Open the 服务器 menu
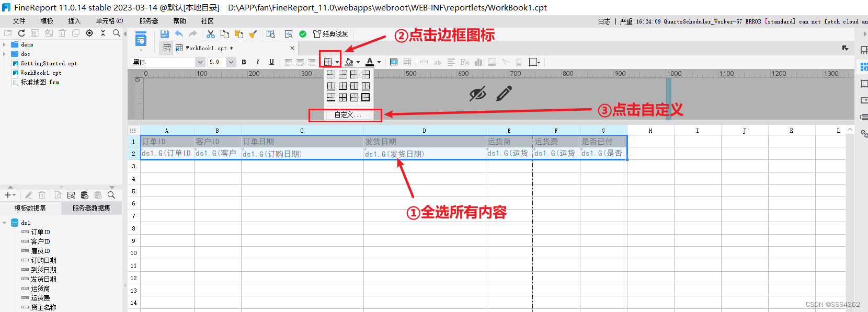 [149, 21]
